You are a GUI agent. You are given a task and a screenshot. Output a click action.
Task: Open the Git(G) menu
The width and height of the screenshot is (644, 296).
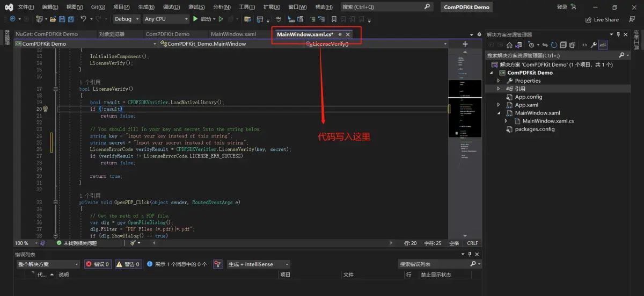click(x=98, y=7)
